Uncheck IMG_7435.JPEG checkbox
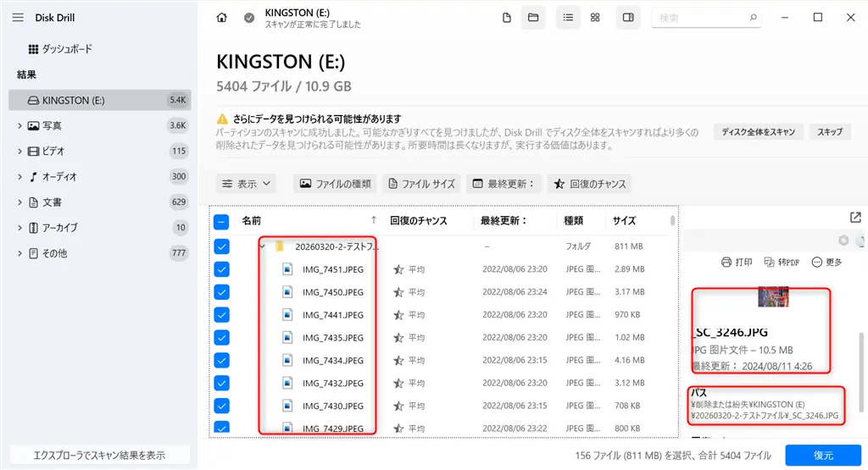Image resolution: width=868 pixels, height=470 pixels. click(221, 337)
